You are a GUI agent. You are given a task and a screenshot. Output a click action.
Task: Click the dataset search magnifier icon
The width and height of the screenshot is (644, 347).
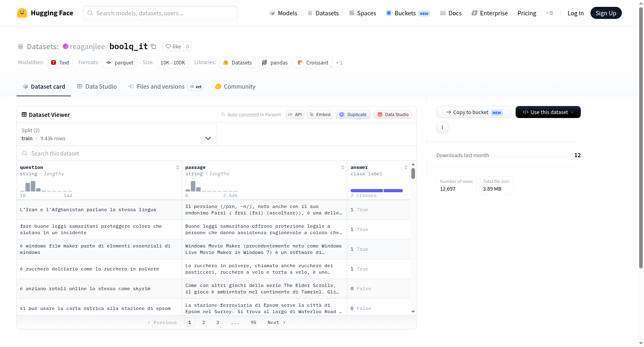click(x=25, y=153)
